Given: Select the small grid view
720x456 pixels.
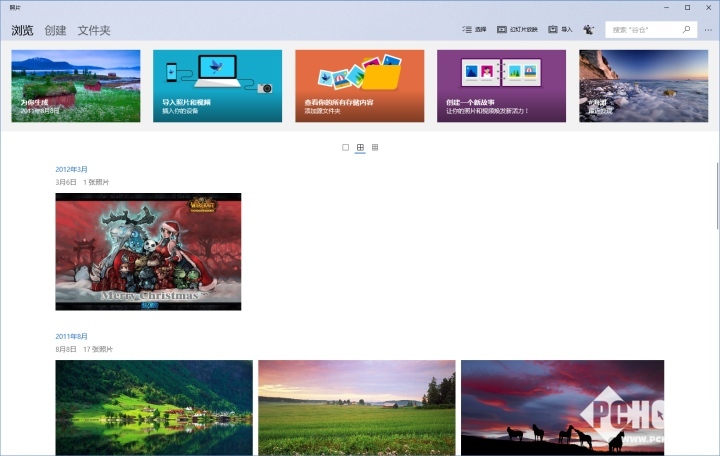Looking at the screenshot, I should (x=375, y=147).
